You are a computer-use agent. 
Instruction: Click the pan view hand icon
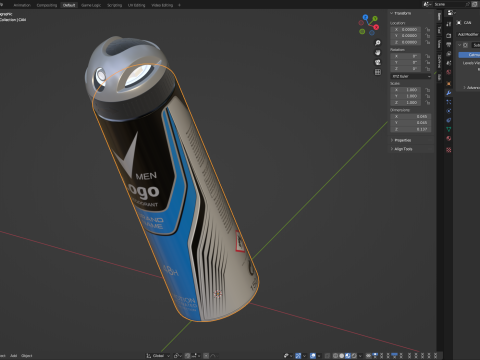pos(378,53)
